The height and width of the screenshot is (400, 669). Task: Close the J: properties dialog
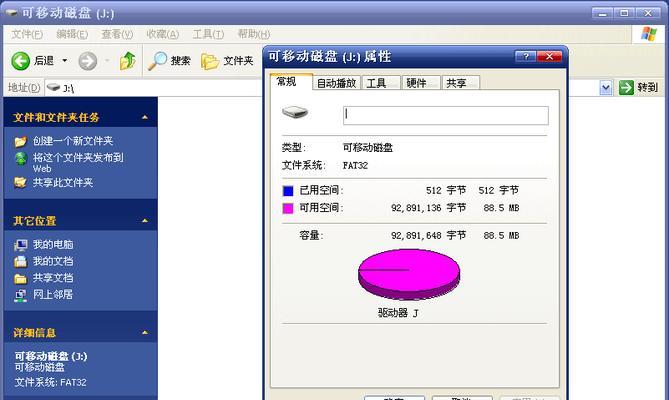click(x=549, y=56)
